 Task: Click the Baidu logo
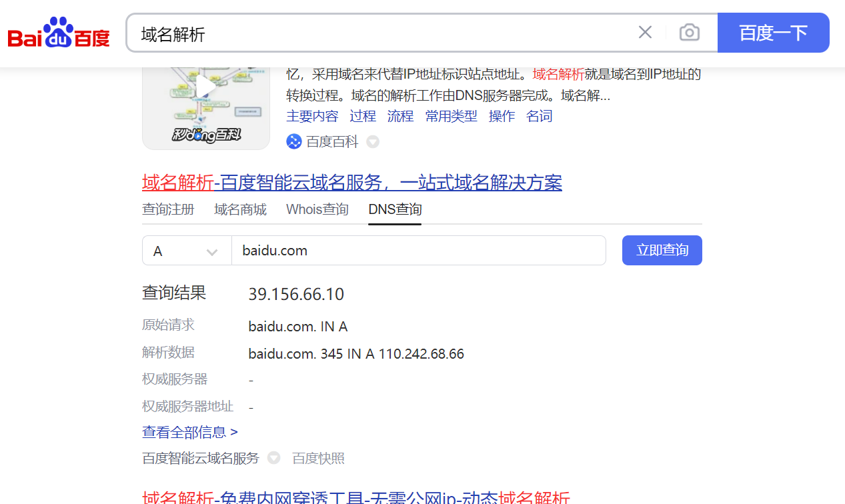coord(59,32)
